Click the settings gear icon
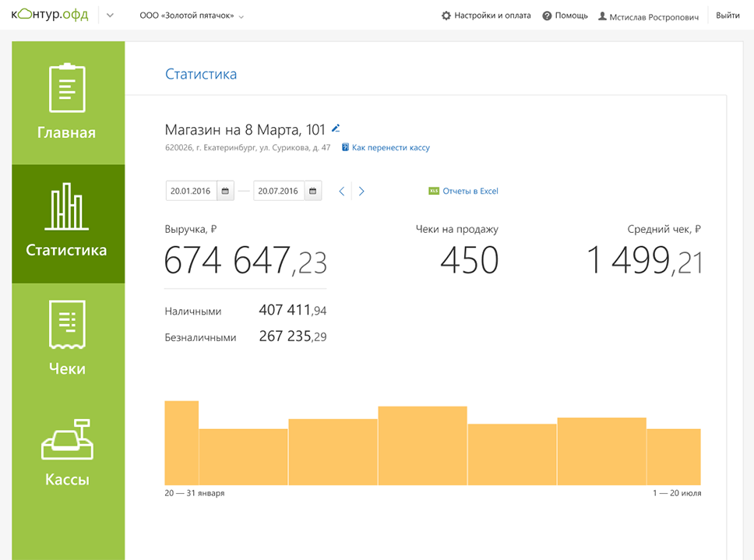The height and width of the screenshot is (560, 754). tap(446, 16)
